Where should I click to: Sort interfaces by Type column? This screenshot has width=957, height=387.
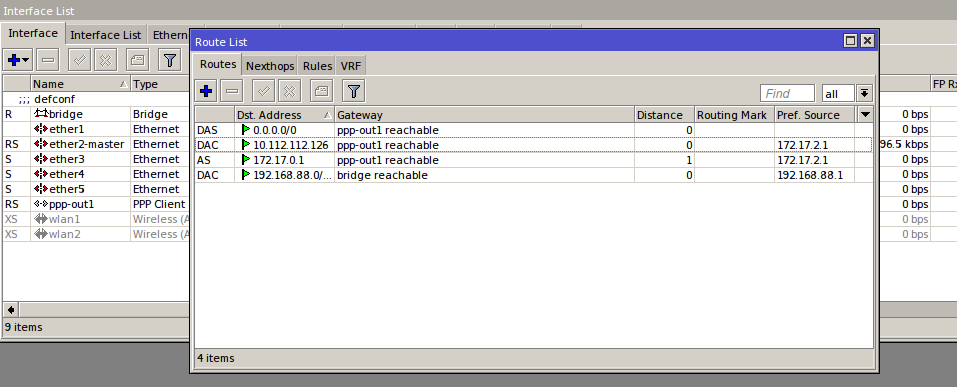tap(160, 84)
